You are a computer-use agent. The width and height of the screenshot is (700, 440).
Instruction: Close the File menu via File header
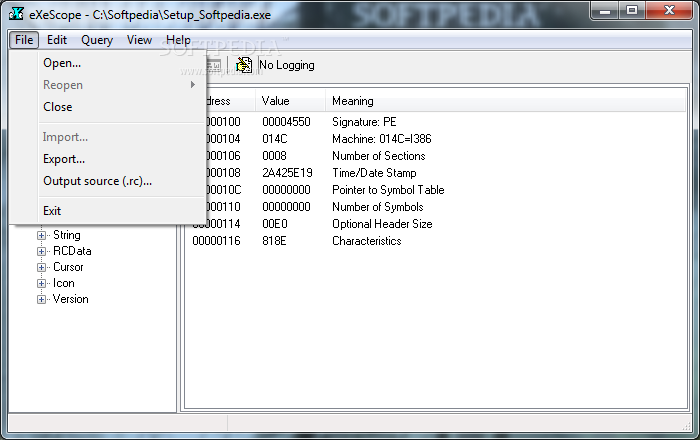24,40
